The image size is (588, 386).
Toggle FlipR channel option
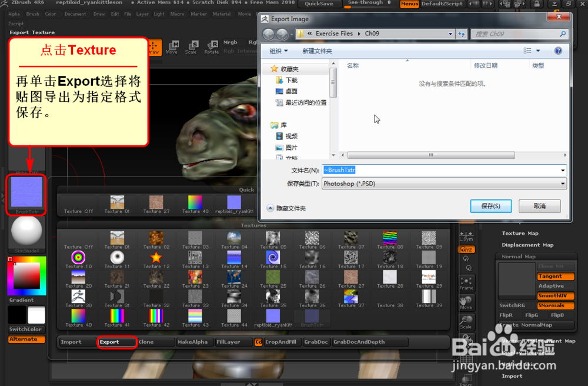pos(506,315)
